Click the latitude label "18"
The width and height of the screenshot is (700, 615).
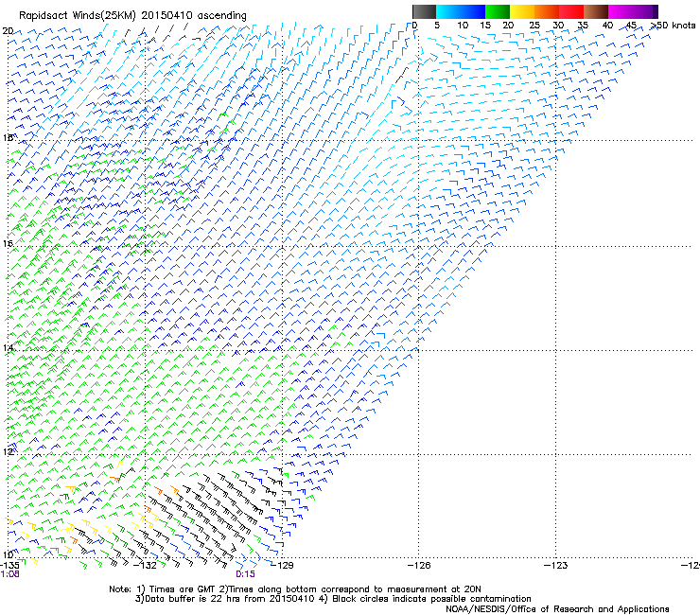click(8, 137)
